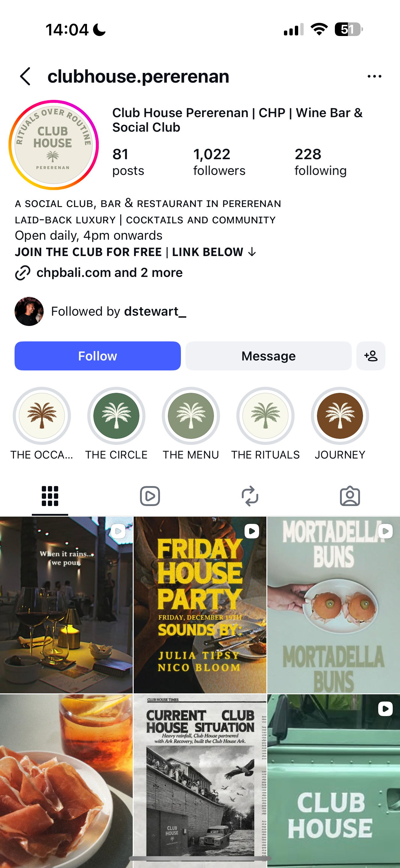Tap the link chain icon
The height and width of the screenshot is (868, 400).
23,273
